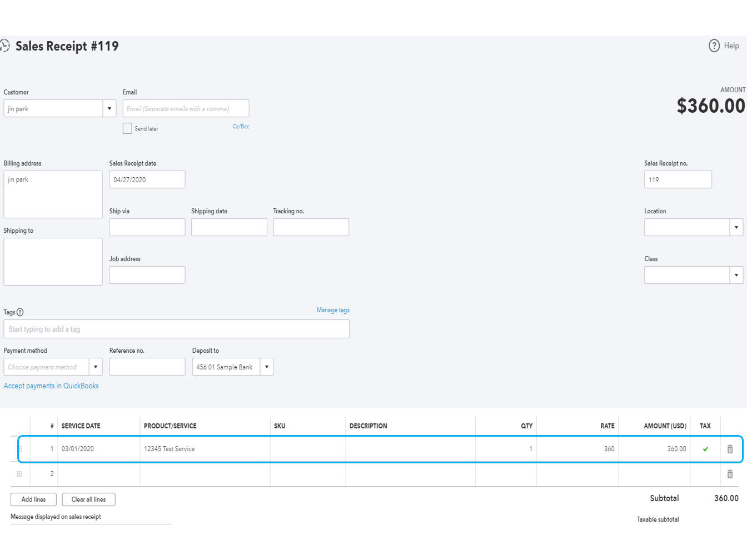
Task: Click the recent transactions history icon
Action: 5,46
